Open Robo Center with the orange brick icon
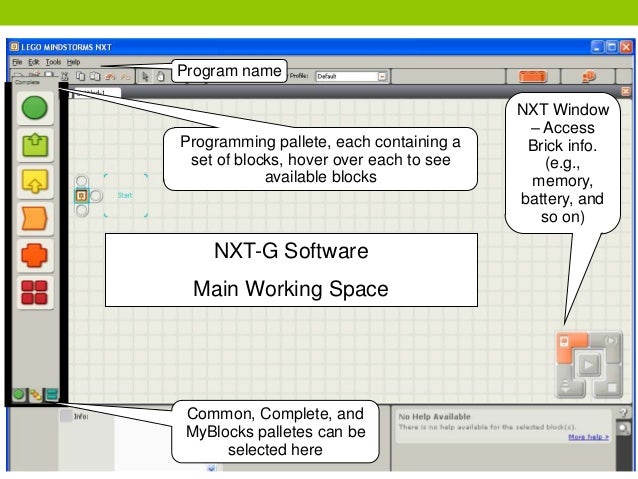Screen dimensions: 638x479 533,76
